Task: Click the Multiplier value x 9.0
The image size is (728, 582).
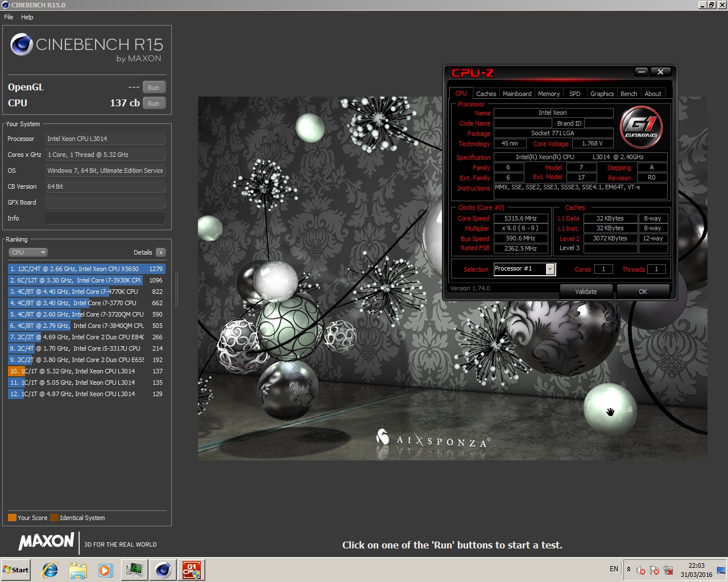Action: [520, 228]
